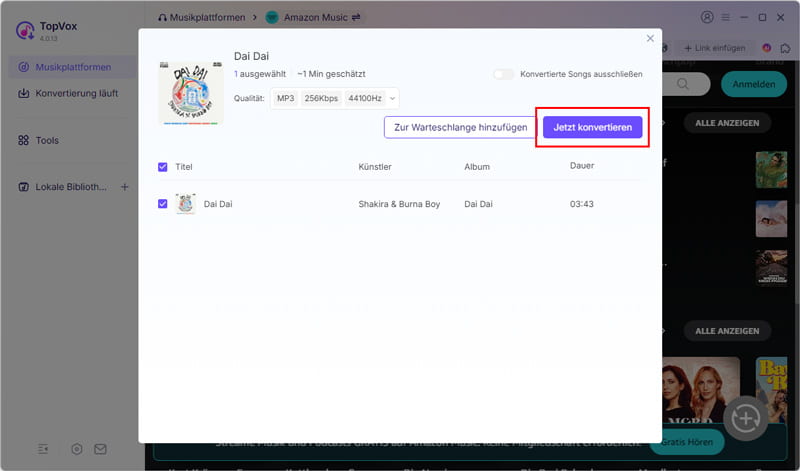Image resolution: width=800 pixels, height=471 pixels.
Task: Click the 03:43 duration value
Action: (x=582, y=204)
